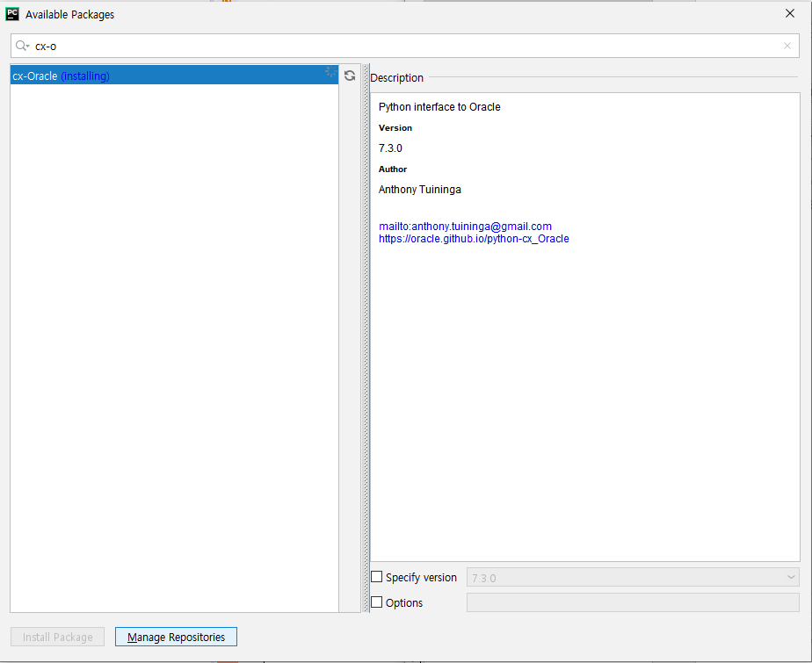Viewport: 812px width, 663px height.
Task: Click the Description panel heading
Action: coord(396,77)
